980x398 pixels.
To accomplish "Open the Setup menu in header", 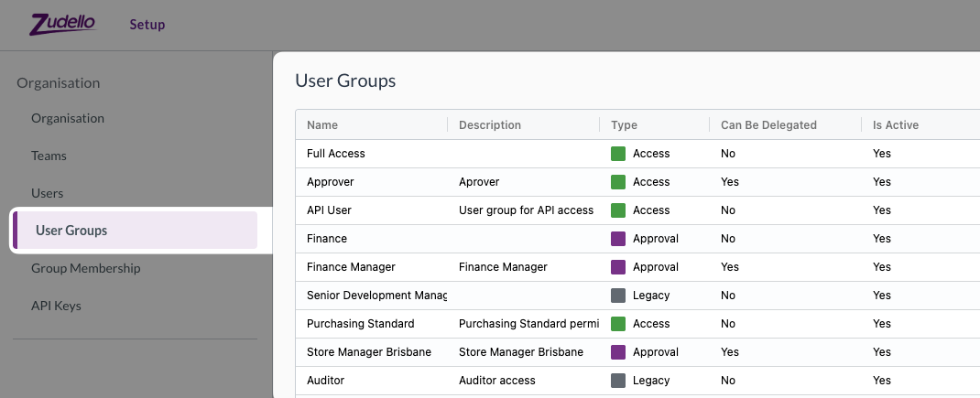I will [x=147, y=25].
